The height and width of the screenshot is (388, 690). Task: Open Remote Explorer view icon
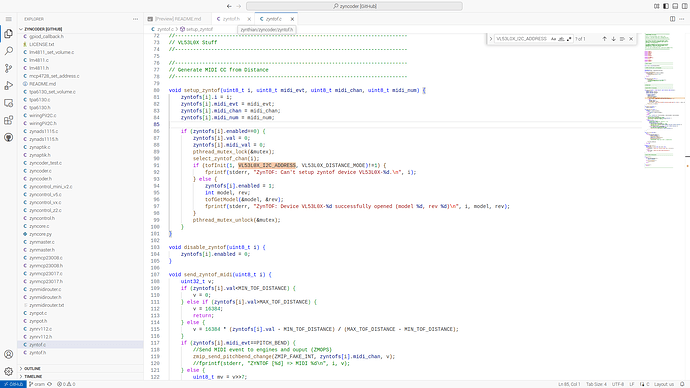8,103
